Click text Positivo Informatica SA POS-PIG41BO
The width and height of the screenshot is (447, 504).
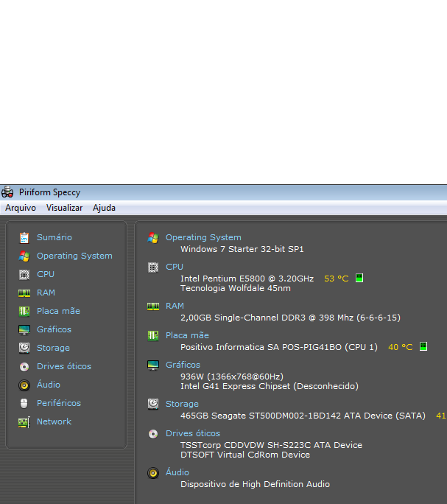click(x=261, y=347)
